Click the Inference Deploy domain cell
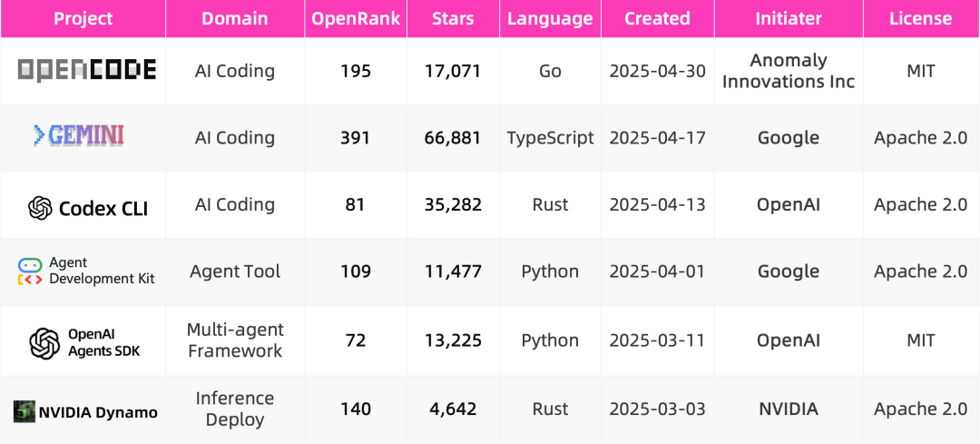Viewport: 980px width, 444px height. (x=235, y=409)
